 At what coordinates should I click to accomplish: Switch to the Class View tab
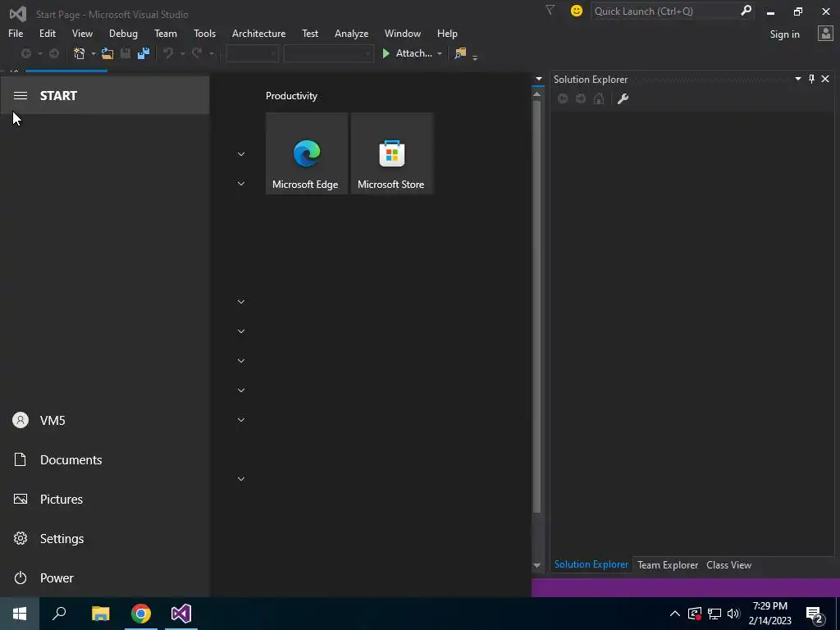pyautogui.click(x=728, y=564)
